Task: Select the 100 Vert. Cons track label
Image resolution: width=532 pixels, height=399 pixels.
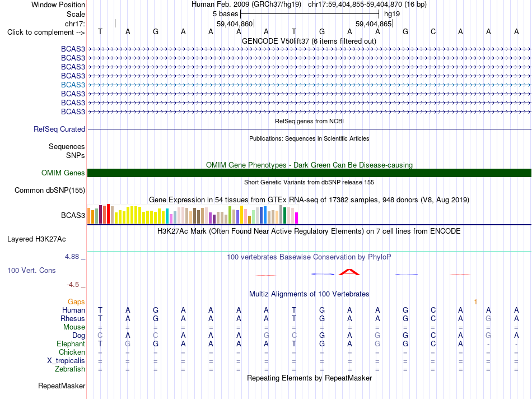Action: 31,271
